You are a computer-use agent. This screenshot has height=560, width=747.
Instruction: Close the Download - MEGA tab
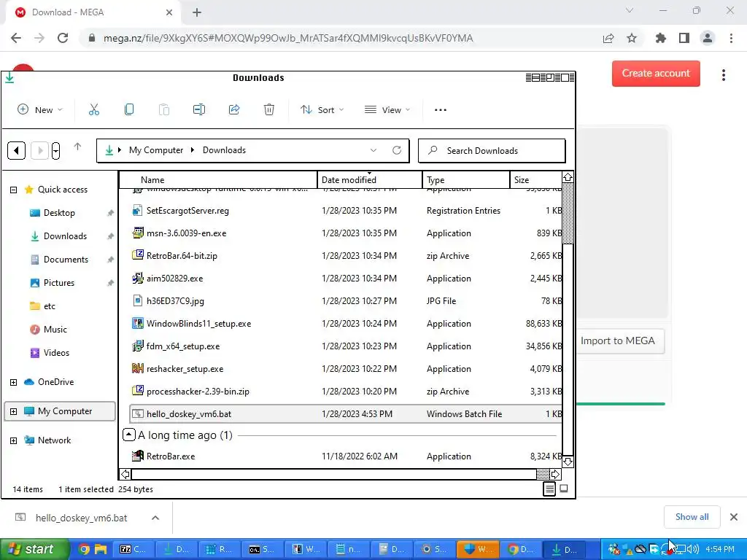tap(169, 13)
